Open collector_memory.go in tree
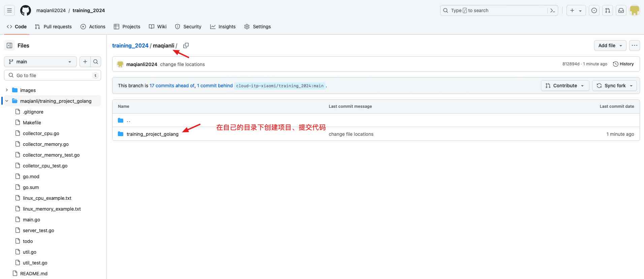The height and width of the screenshot is (279, 644). coord(46,144)
